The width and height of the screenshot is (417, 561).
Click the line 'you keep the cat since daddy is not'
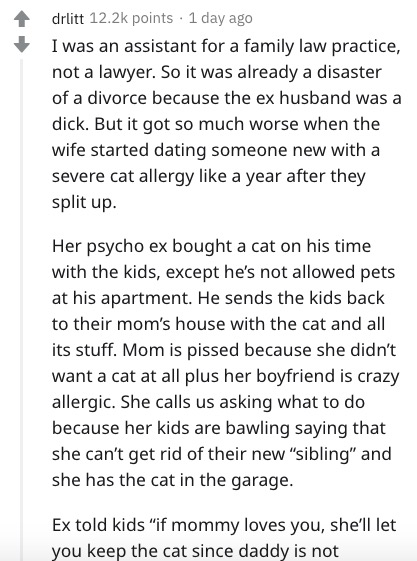[195, 551]
